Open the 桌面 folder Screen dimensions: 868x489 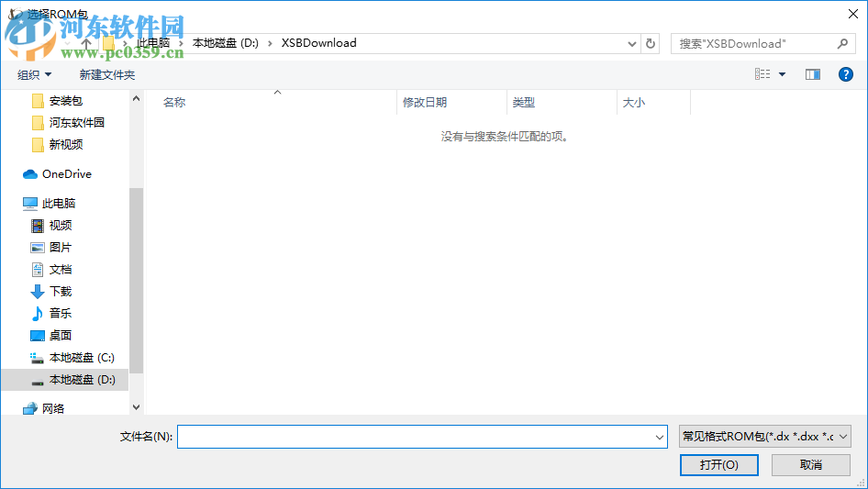[x=60, y=336]
